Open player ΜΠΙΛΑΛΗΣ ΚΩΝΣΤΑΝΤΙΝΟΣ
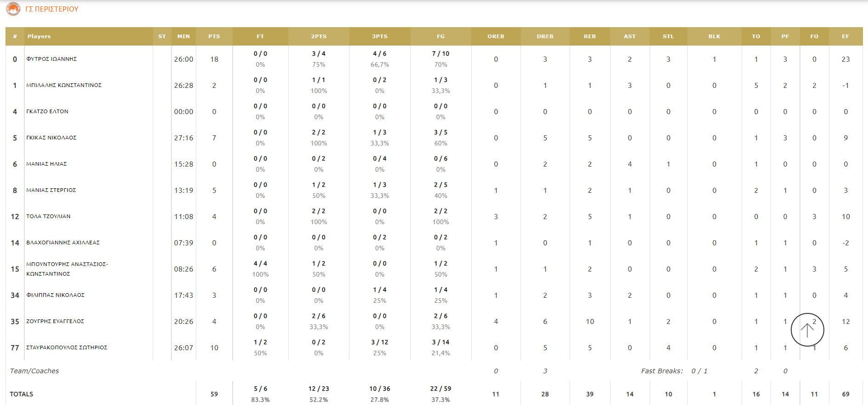 click(64, 85)
